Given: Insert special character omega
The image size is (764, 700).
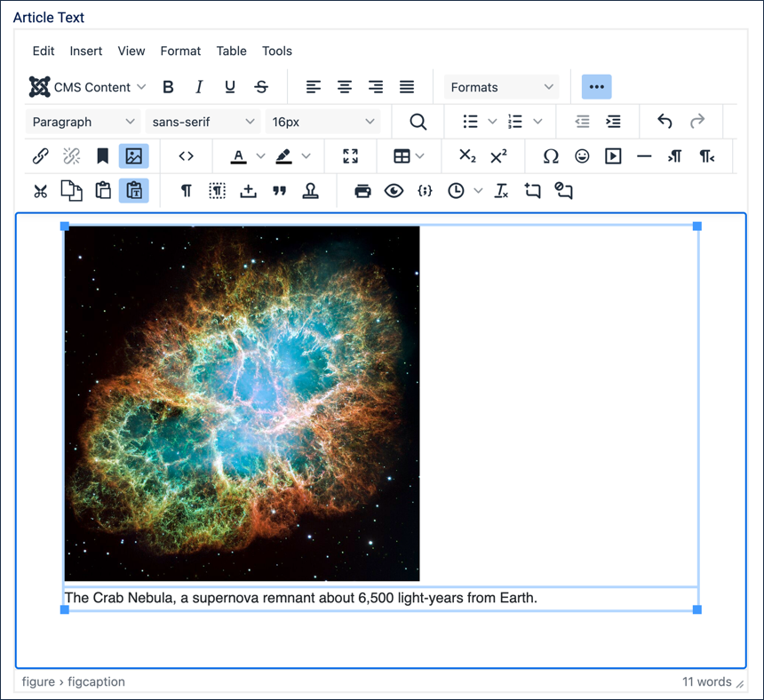Looking at the screenshot, I should (x=551, y=156).
